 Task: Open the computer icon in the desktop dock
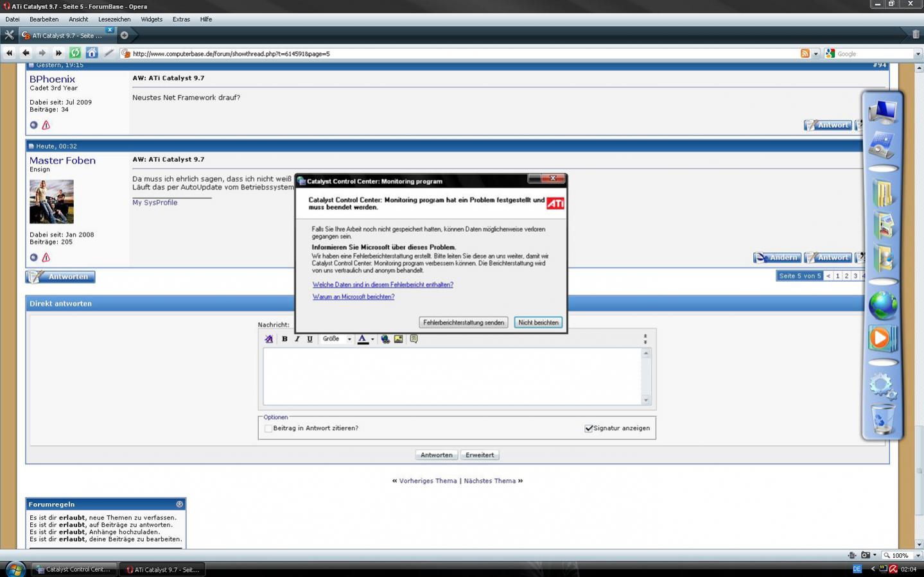pos(883,111)
